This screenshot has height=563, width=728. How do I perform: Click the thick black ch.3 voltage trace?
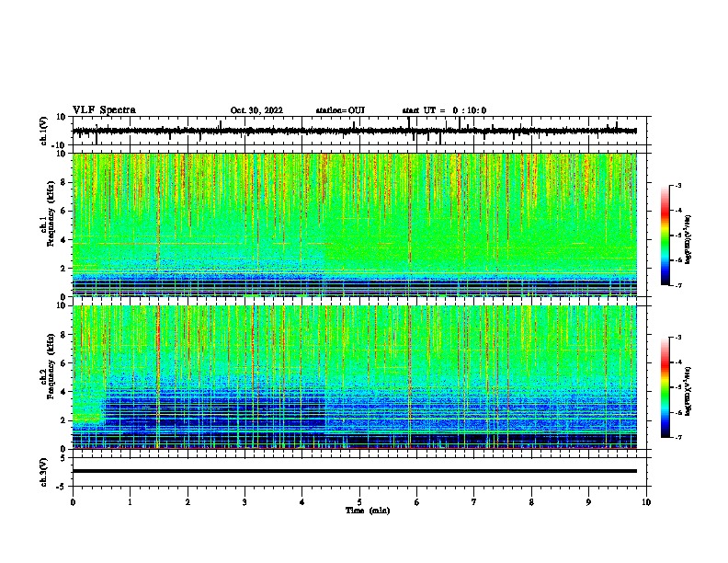pyautogui.click(x=355, y=471)
